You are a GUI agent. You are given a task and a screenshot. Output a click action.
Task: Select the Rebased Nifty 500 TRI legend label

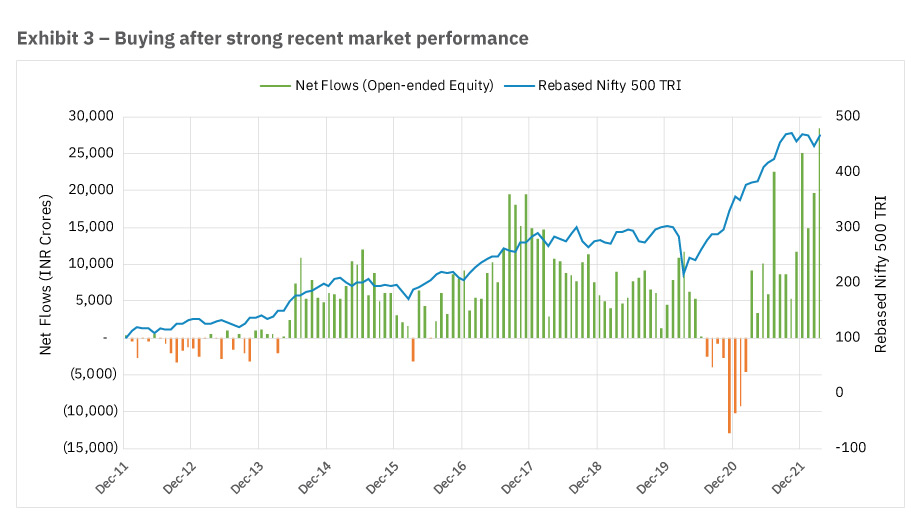click(609, 85)
